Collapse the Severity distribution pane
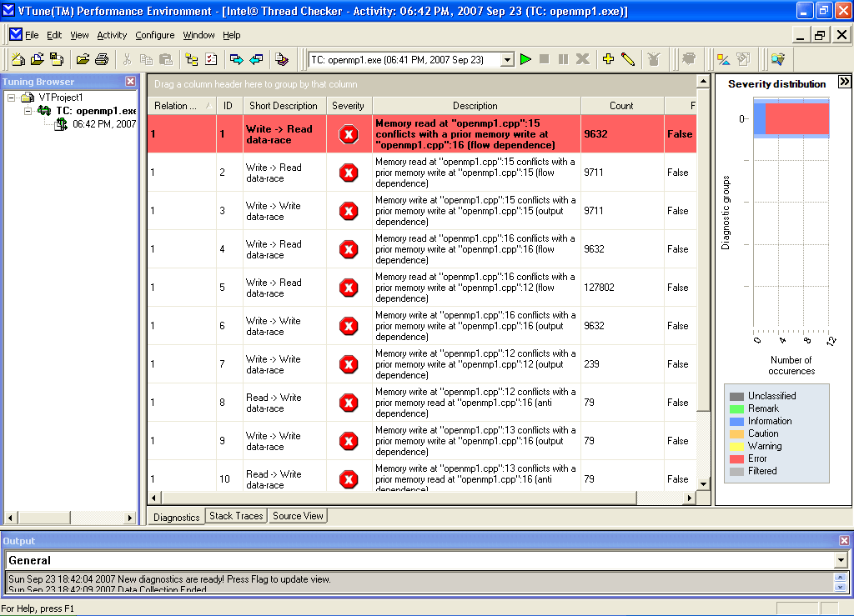This screenshot has height=616, width=854. (844, 82)
